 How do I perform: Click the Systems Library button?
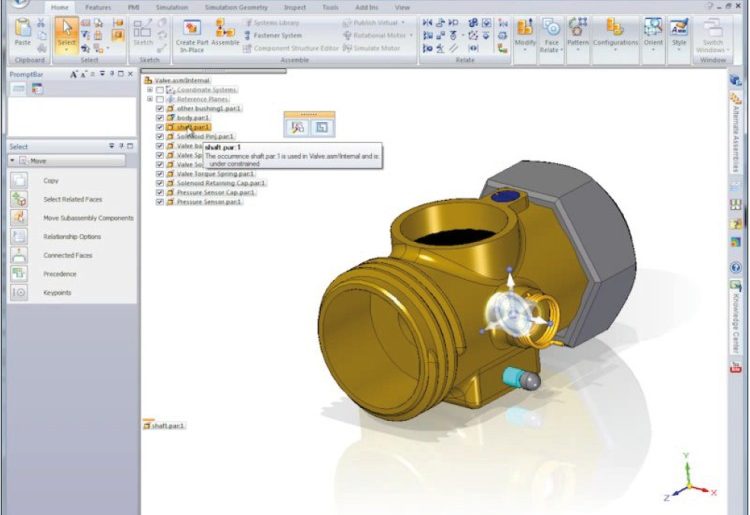(x=276, y=23)
